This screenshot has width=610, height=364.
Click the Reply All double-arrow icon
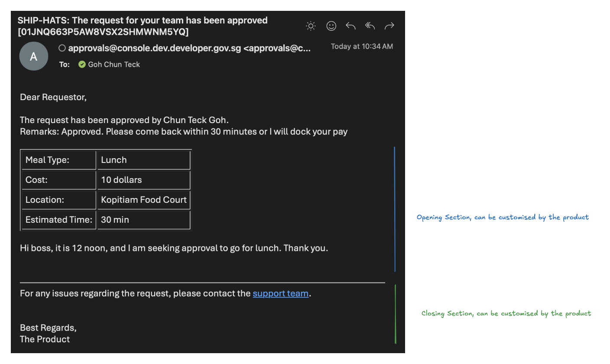[370, 26]
